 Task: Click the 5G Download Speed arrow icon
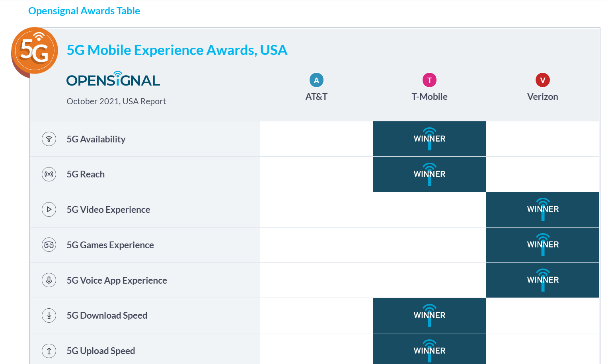point(49,315)
